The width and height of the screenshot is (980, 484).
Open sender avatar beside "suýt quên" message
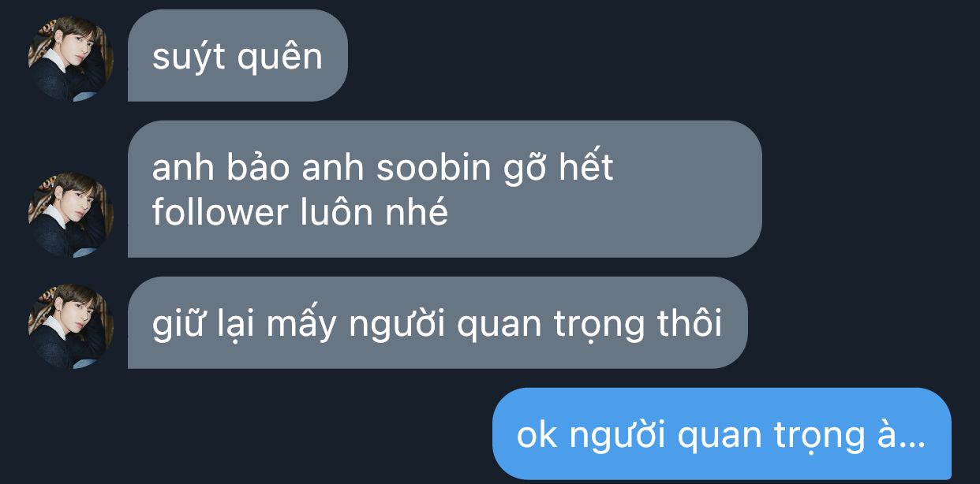pos(69,58)
